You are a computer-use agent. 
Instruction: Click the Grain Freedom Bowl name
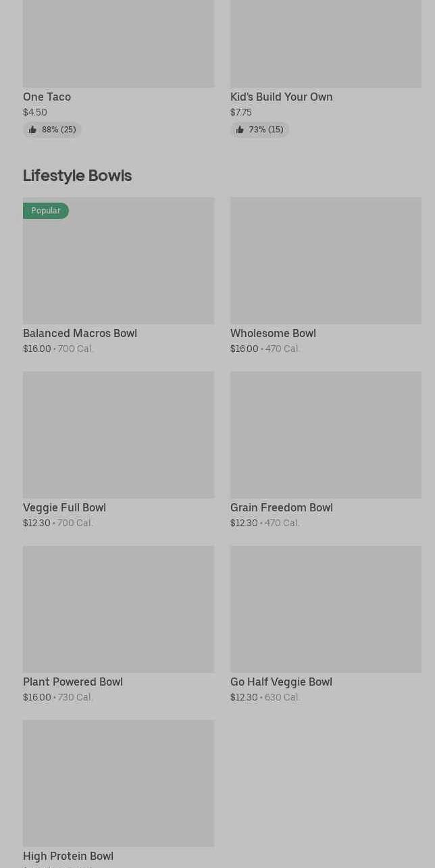(282, 507)
